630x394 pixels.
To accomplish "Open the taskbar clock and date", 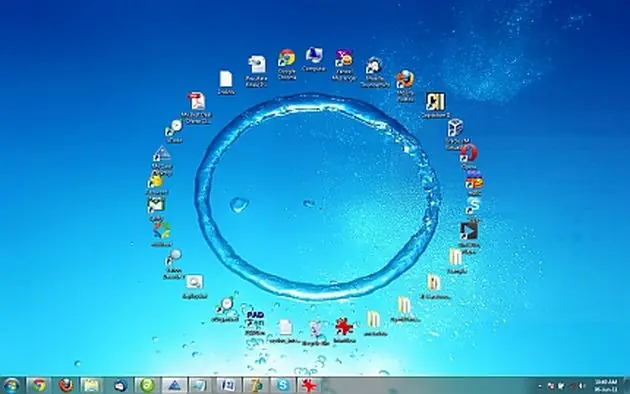I will (x=605, y=386).
